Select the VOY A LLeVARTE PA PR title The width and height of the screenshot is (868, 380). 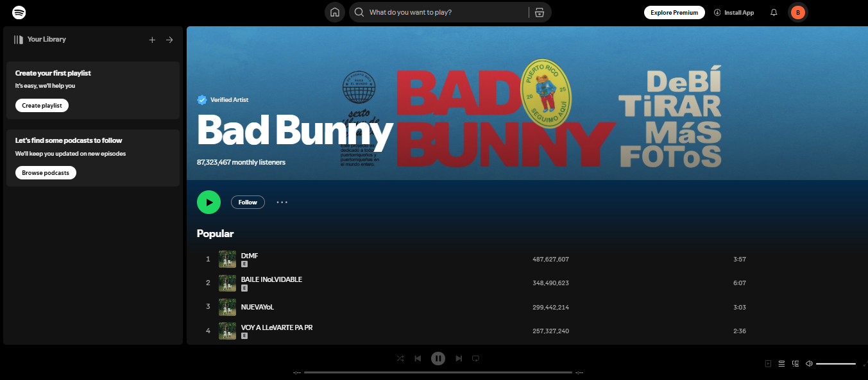[x=277, y=327]
